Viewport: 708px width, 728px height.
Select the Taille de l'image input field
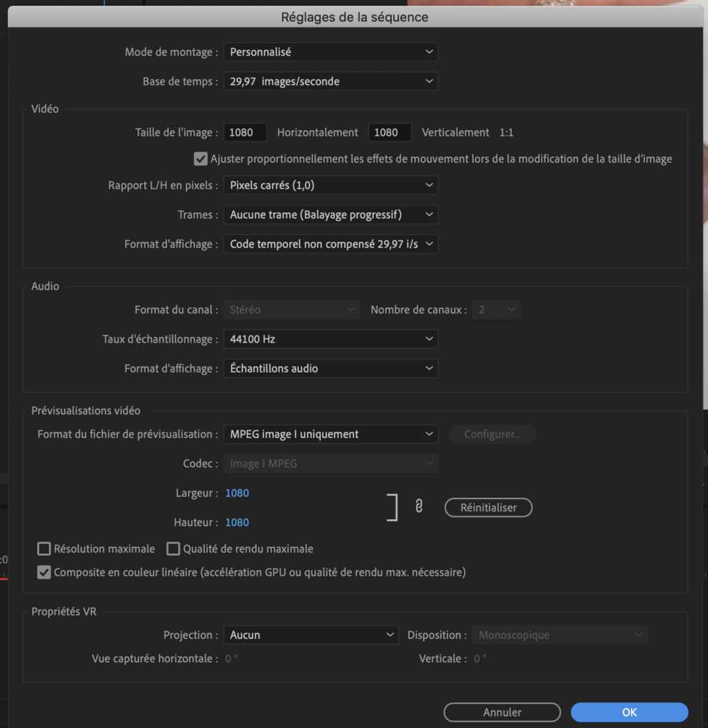[x=245, y=132]
